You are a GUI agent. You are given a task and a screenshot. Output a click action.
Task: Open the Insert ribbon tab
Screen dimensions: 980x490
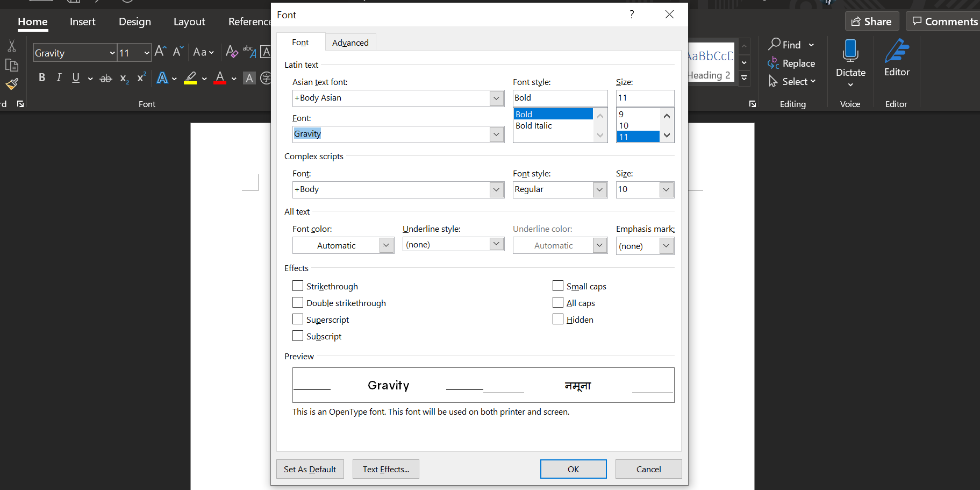pyautogui.click(x=82, y=22)
